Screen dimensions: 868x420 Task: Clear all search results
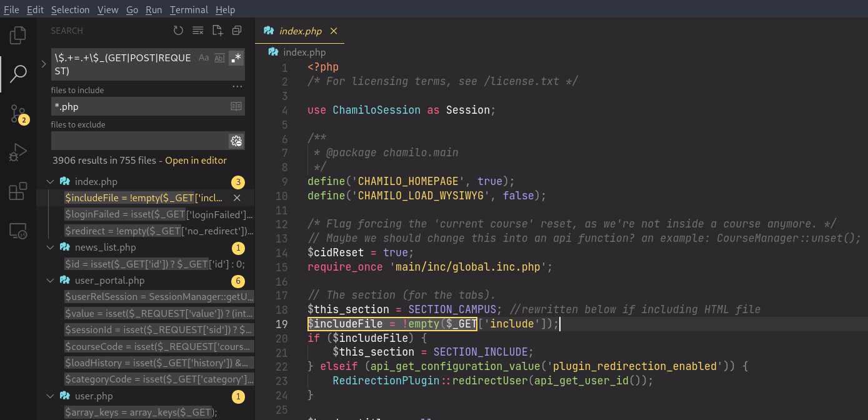pos(197,31)
